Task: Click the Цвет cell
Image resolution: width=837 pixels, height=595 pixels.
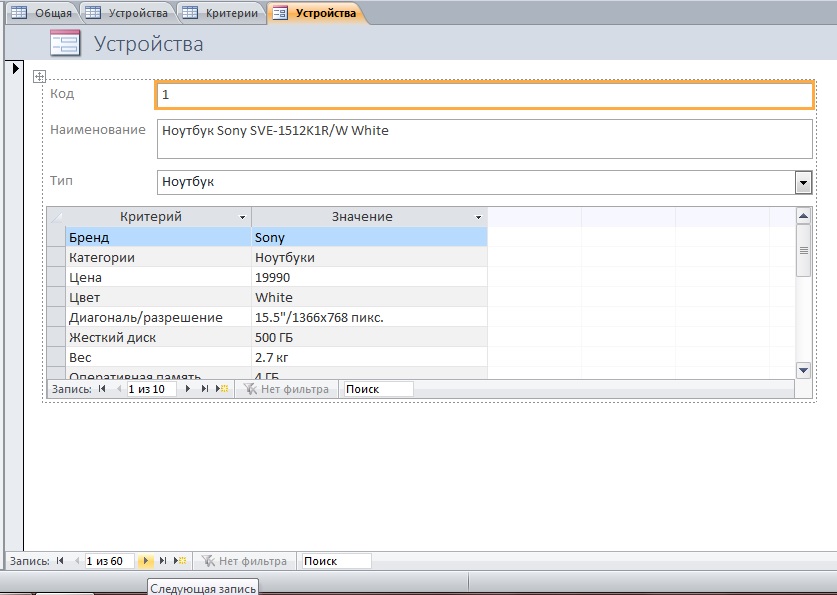Action: pyautogui.click(x=158, y=297)
